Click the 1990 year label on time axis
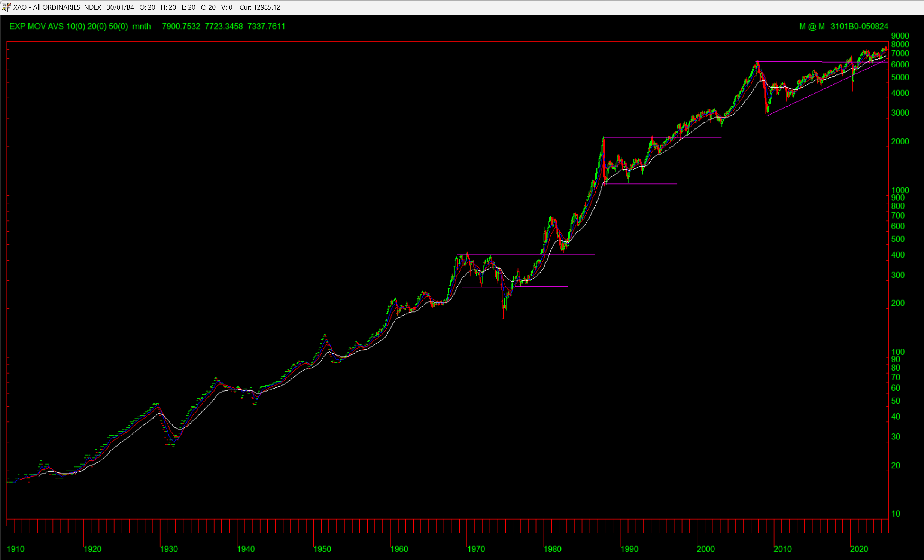 click(x=630, y=549)
